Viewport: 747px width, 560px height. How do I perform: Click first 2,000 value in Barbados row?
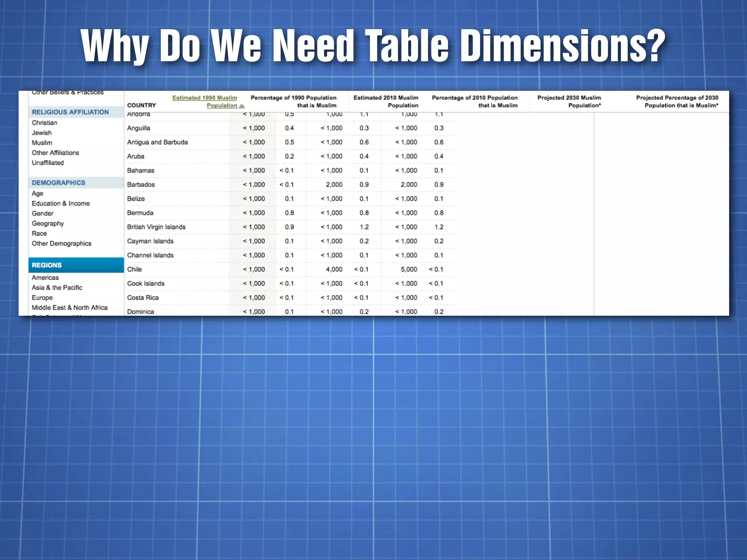[334, 184]
